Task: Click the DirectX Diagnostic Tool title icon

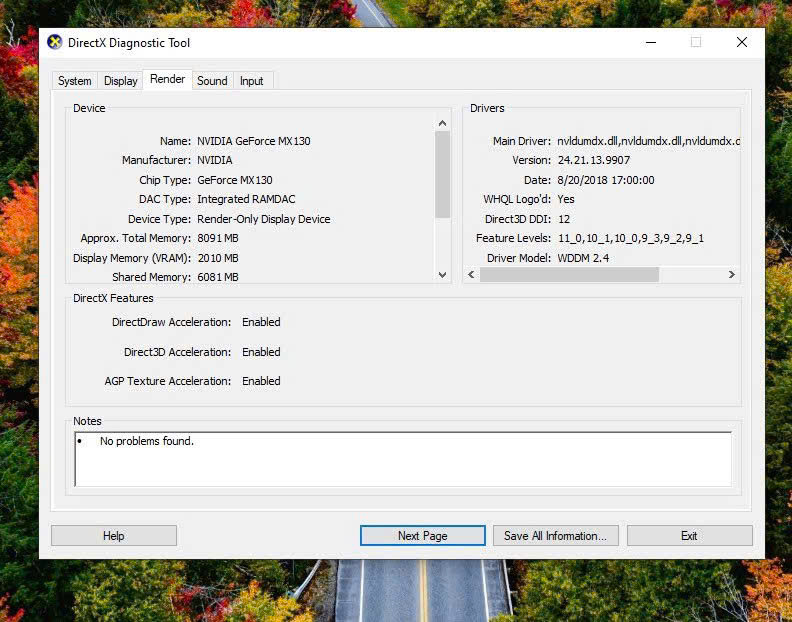Action: pyautogui.click(x=55, y=42)
